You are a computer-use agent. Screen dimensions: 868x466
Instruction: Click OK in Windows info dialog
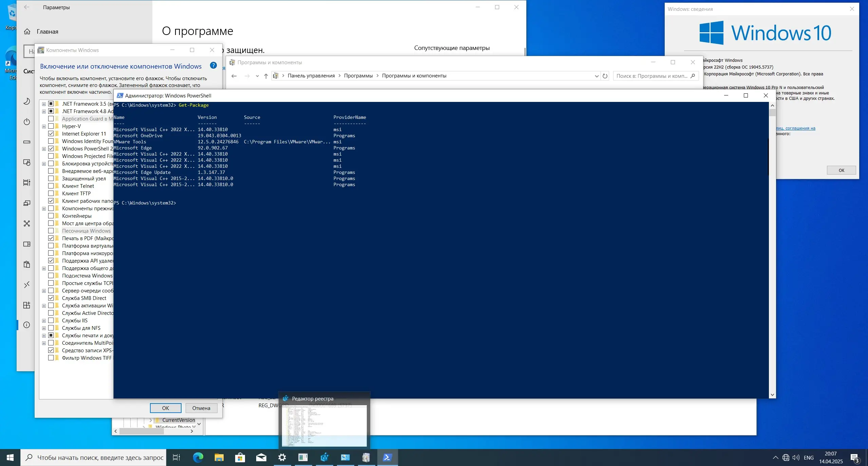point(841,170)
